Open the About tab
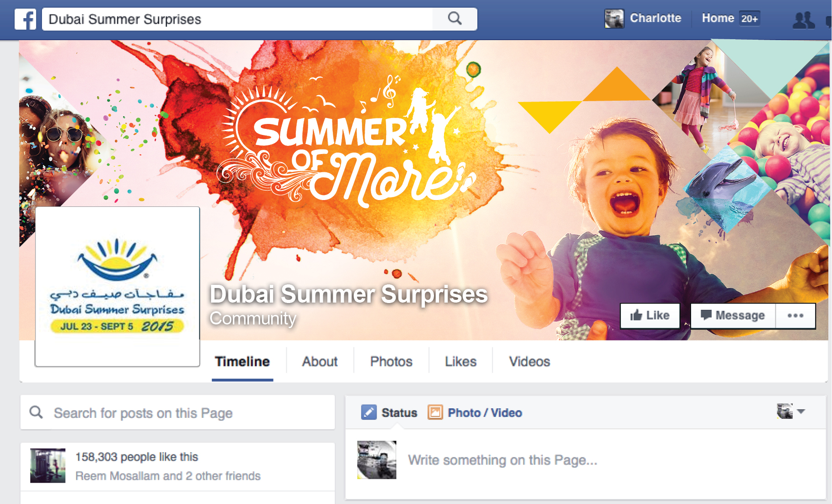Viewport: 832px width, 504px height. [320, 361]
